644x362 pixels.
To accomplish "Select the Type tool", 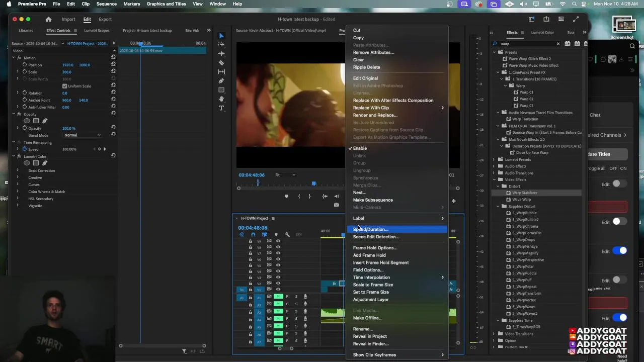I will [x=221, y=108].
